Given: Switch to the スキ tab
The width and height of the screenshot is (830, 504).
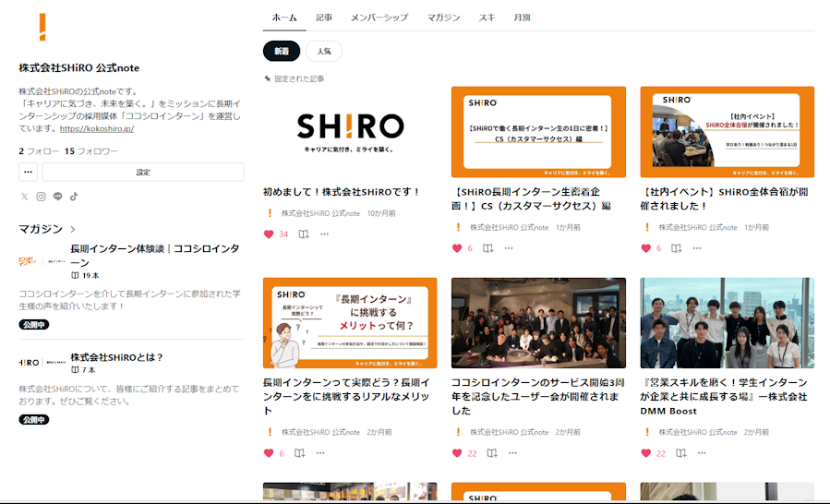Looking at the screenshot, I should (x=487, y=18).
